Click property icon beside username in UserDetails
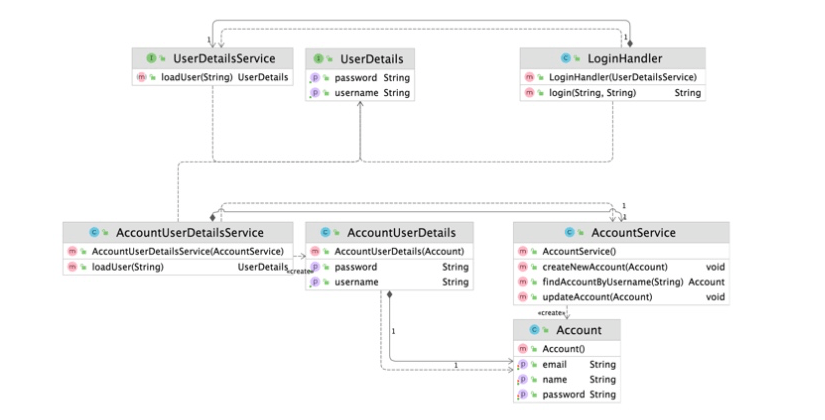This screenshot has width=825, height=420. (314, 93)
